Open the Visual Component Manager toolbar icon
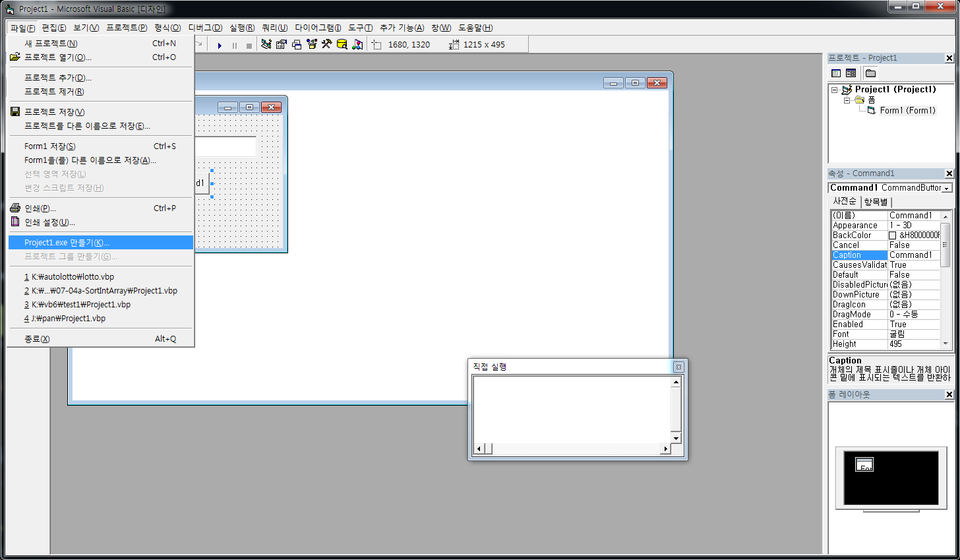960x560 pixels. point(358,44)
